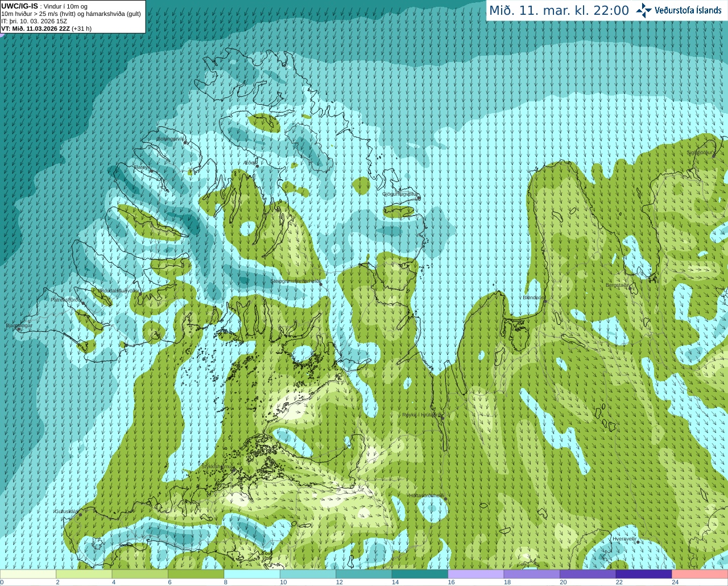This screenshot has height=586, width=728.
Task: Click the Æðey station label
Action: [x=250, y=163]
